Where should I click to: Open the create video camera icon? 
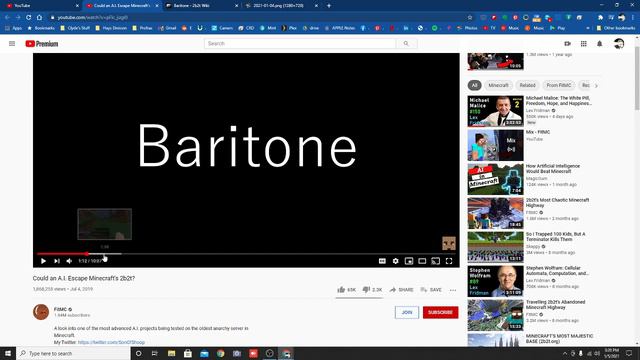pos(567,44)
